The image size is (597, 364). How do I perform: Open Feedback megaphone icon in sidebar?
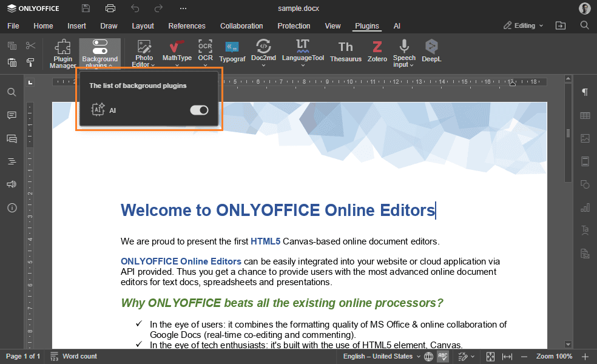coord(12,184)
